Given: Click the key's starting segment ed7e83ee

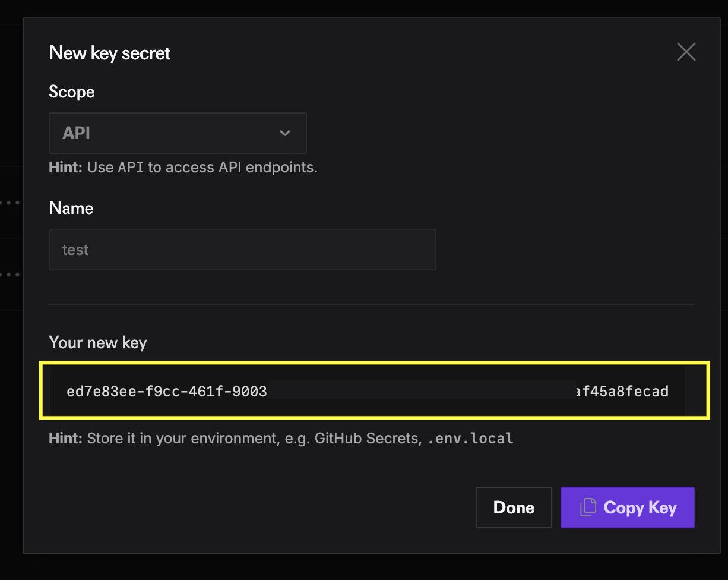Looking at the screenshot, I should [91, 392].
